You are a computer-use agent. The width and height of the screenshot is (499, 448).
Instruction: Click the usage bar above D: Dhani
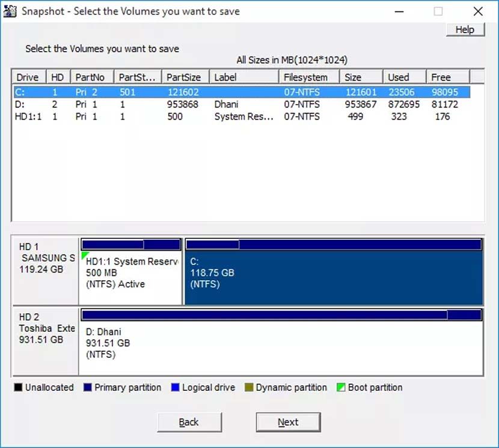(x=281, y=315)
